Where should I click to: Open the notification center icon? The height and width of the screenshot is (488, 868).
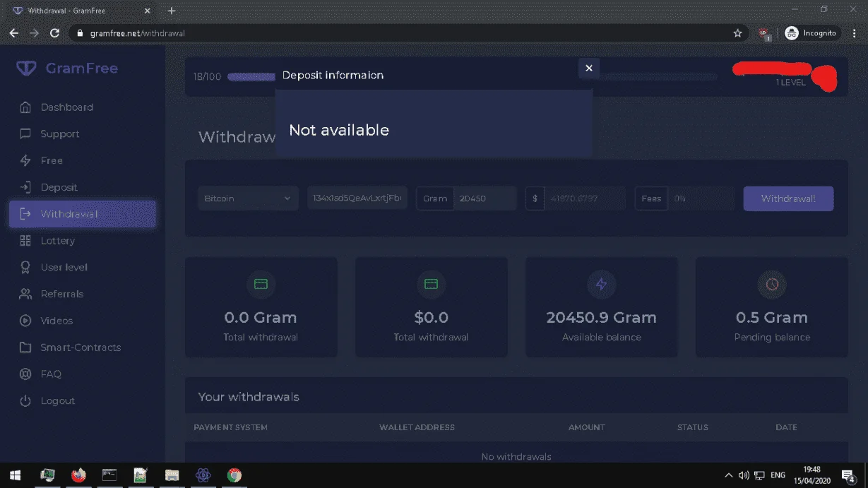tap(850, 475)
